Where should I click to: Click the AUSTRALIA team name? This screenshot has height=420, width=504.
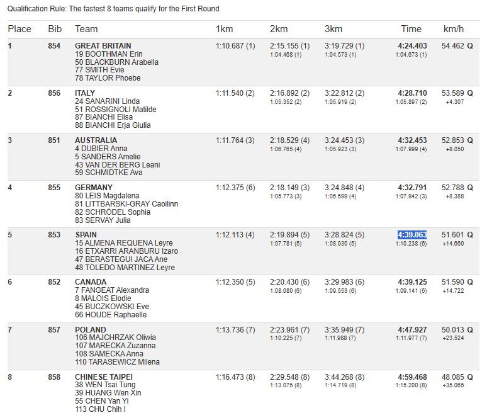tap(96, 140)
